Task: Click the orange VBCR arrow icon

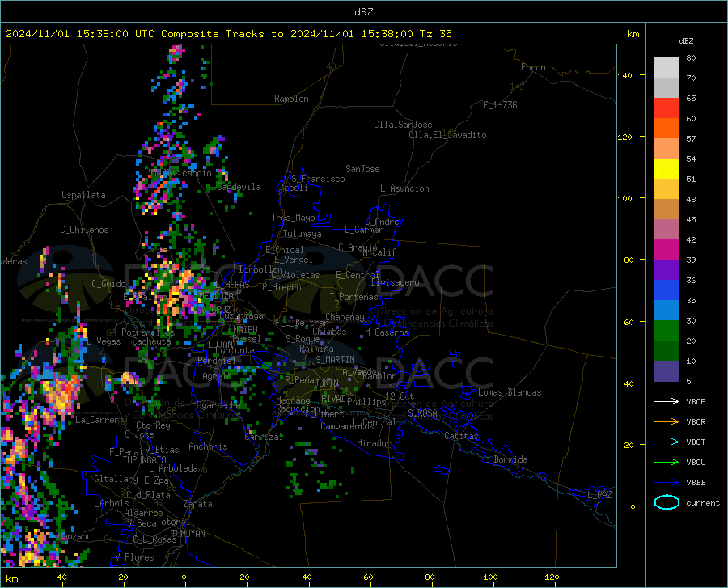Action: 667,422
